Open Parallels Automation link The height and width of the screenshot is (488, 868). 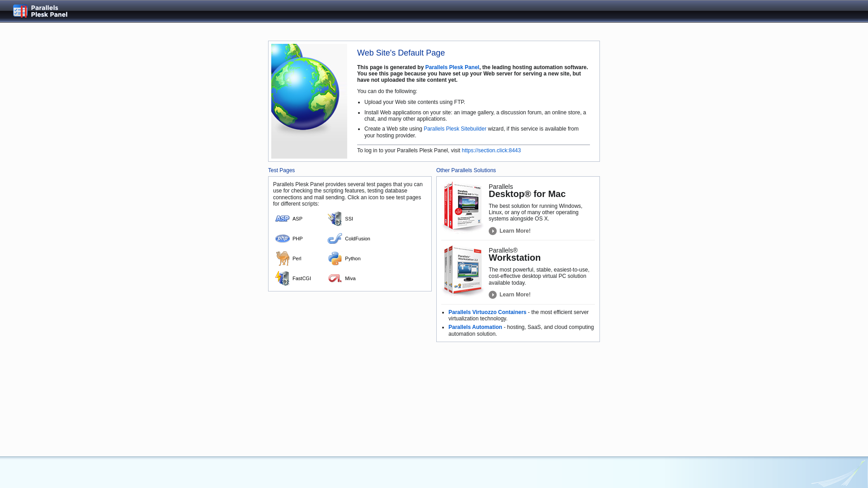coord(475,327)
